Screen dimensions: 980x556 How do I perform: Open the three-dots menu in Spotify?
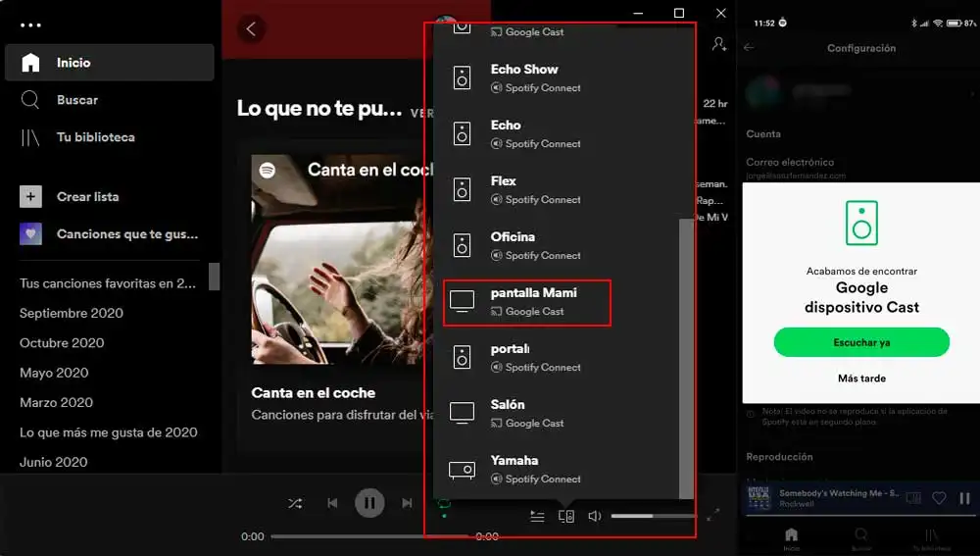tap(30, 25)
